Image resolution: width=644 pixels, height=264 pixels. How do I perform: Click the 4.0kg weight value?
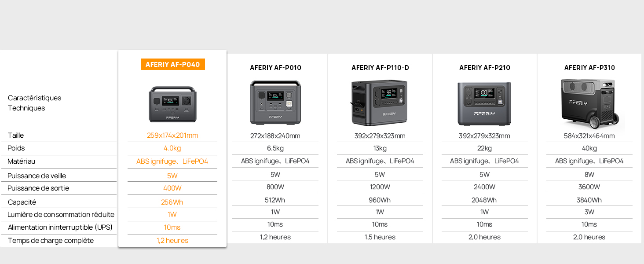[172, 148]
